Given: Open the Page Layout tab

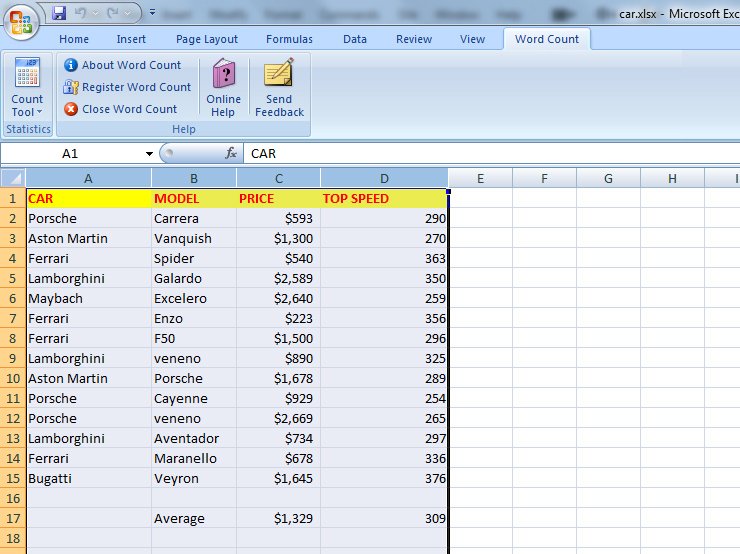Looking at the screenshot, I should (207, 39).
